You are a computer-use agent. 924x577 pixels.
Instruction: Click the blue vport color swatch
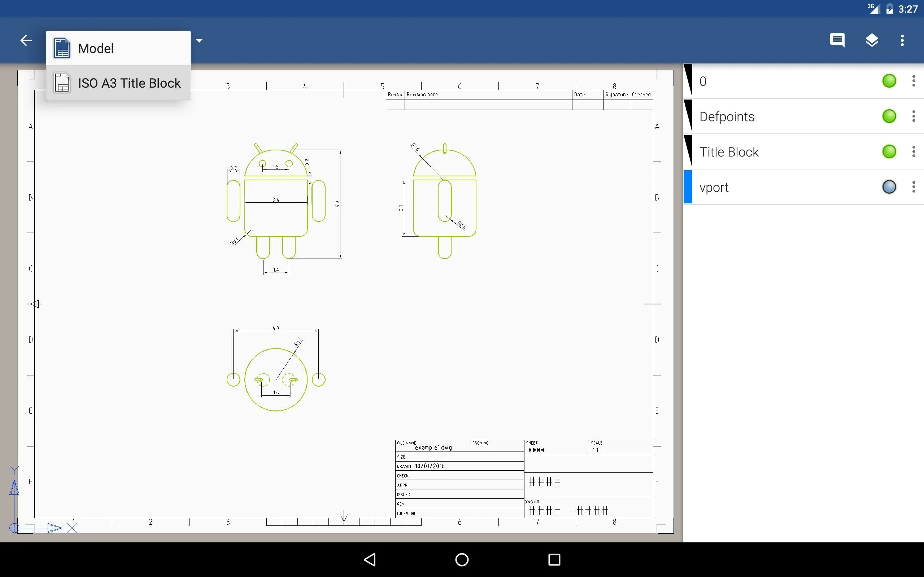(x=688, y=187)
